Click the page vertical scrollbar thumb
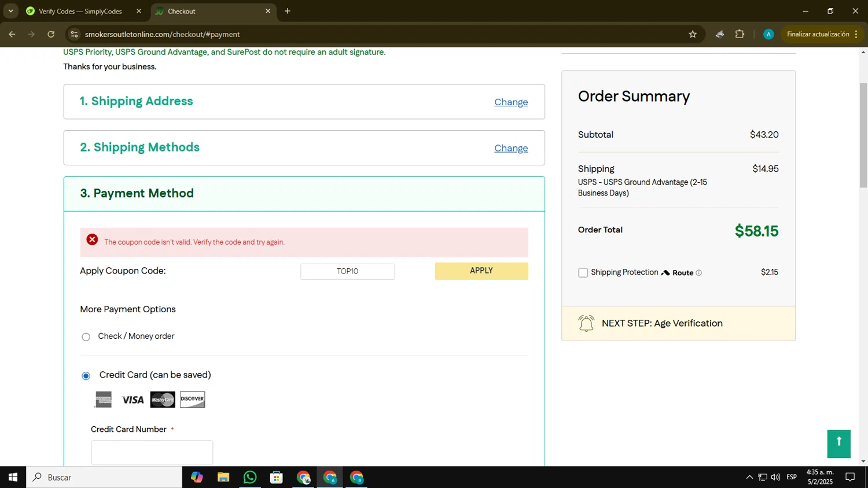Image resolution: width=868 pixels, height=488 pixels. tap(863, 135)
